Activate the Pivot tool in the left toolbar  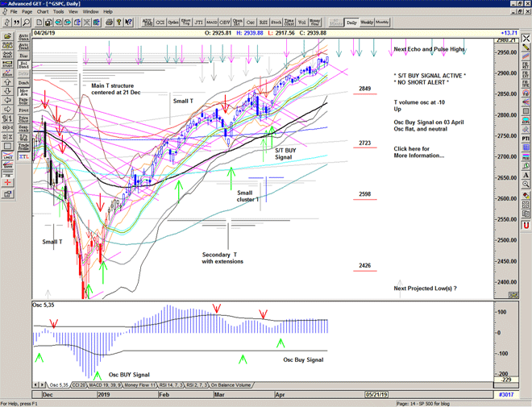(23, 108)
